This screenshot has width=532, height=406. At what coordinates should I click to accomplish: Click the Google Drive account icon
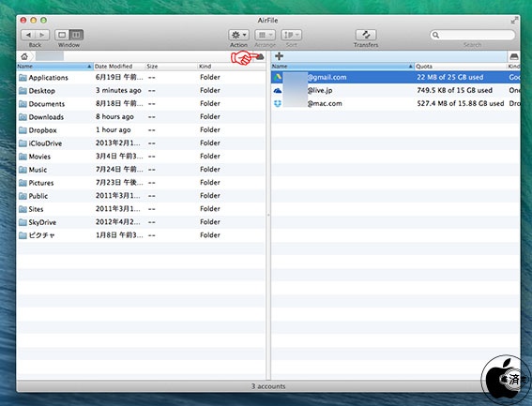[278, 77]
